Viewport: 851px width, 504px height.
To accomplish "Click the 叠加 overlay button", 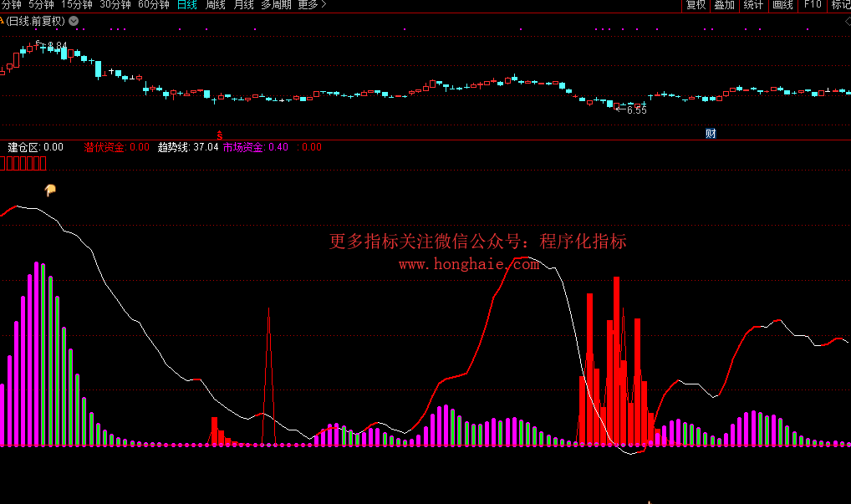I will pyautogui.click(x=724, y=5).
